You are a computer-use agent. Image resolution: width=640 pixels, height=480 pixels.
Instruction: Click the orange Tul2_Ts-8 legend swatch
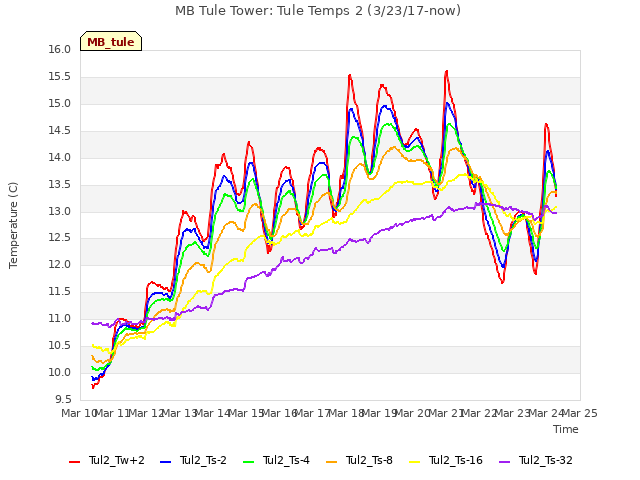pyautogui.click(x=331, y=462)
